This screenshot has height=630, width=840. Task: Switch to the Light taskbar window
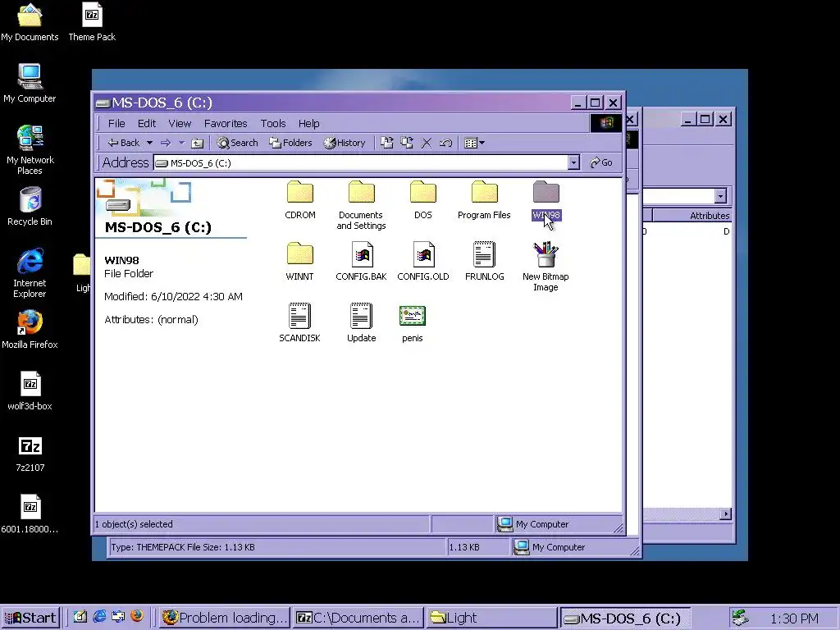click(x=492, y=618)
